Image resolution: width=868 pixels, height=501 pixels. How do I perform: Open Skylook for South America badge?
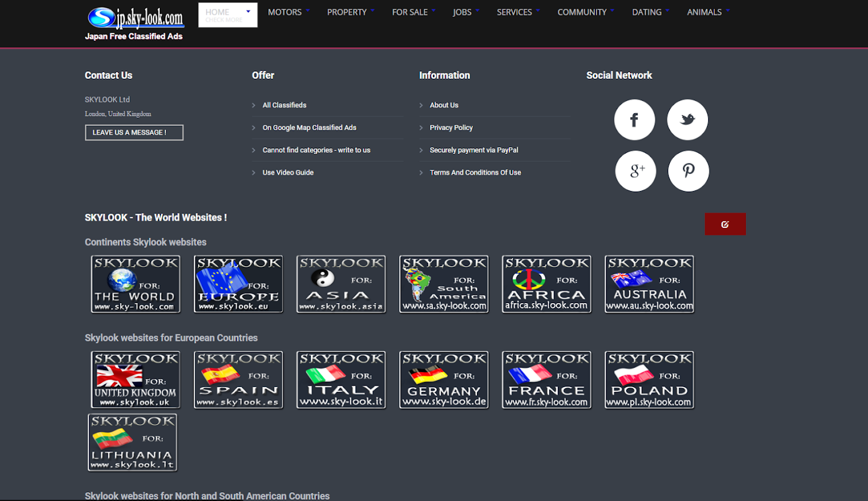coord(444,284)
